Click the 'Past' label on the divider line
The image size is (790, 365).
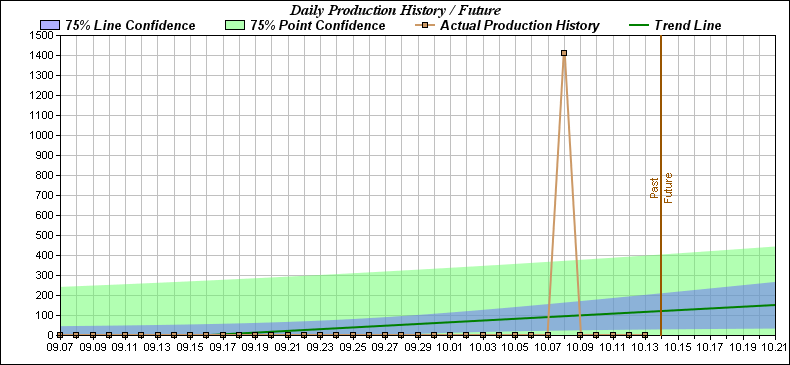point(654,187)
